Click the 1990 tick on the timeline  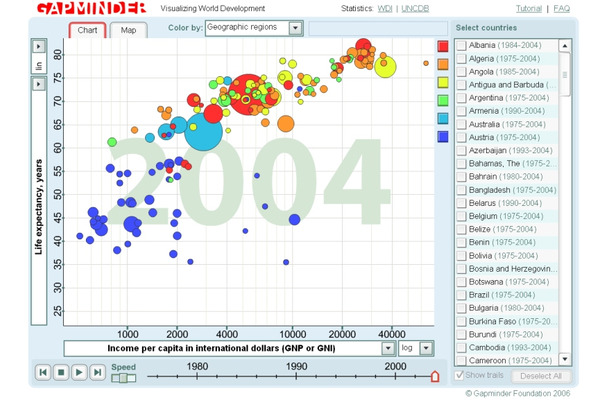click(296, 376)
